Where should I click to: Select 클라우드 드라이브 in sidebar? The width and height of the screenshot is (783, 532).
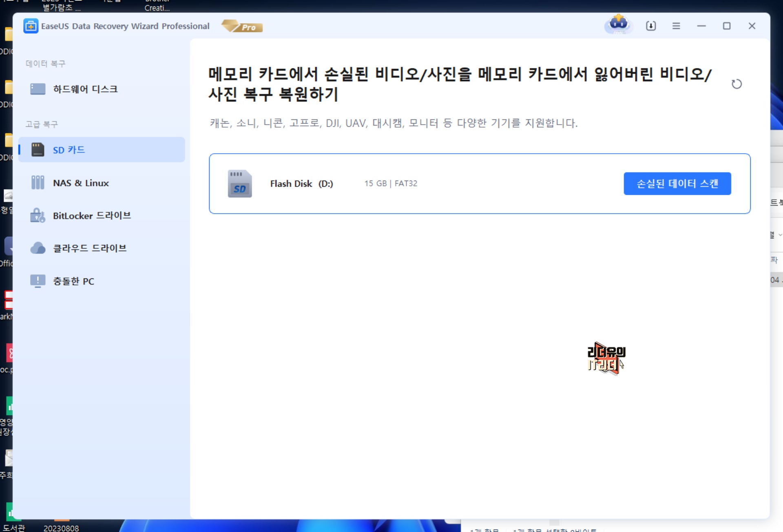90,248
